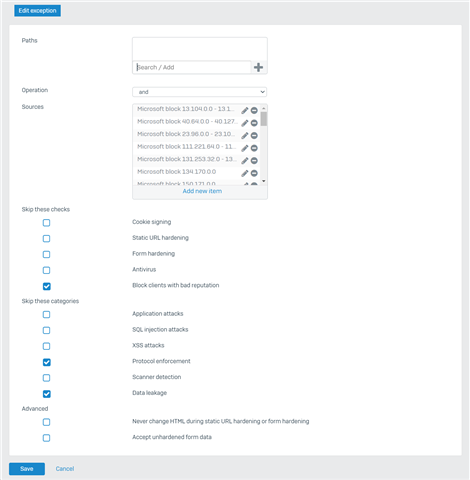This screenshot has width=470, height=480.
Task: Open the Operation dropdown showing 'and'
Action: (200, 92)
